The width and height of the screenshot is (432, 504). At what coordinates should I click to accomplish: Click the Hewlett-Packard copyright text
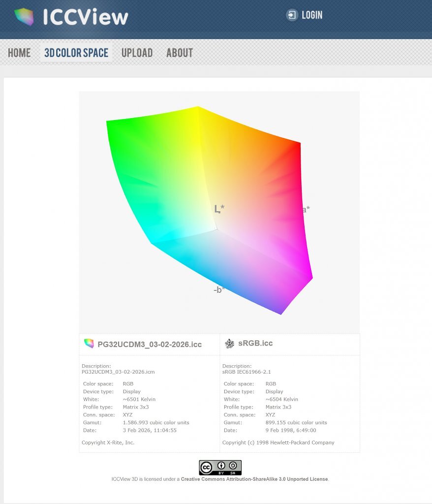pyautogui.click(x=278, y=442)
